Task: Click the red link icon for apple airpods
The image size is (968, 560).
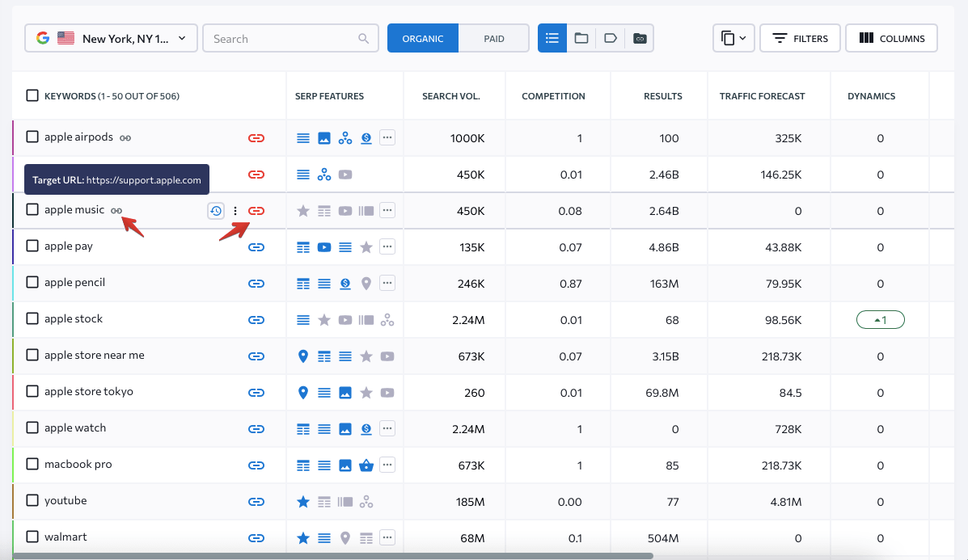Action: point(256,138)
